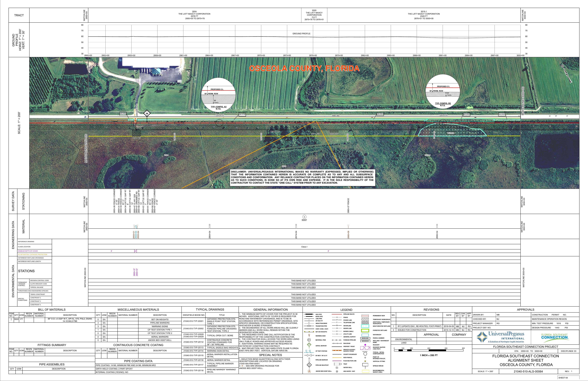Select the Temporary Workspace hatch swatch
Viewport: 588px width, 381px height.
click(x=365, y=319)
